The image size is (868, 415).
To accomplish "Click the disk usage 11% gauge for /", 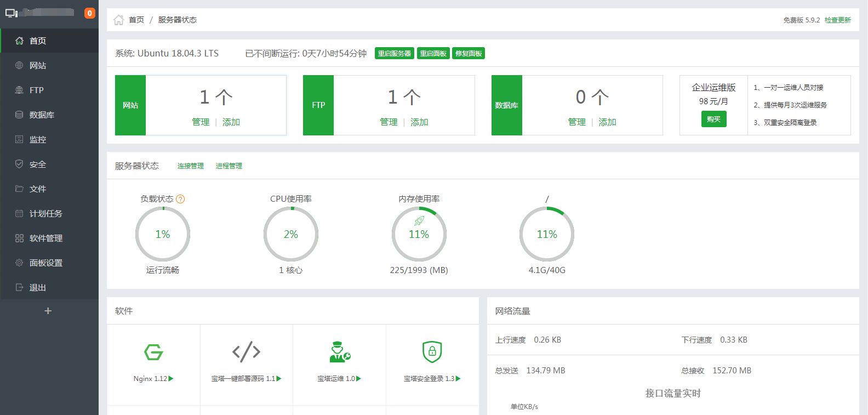I will (547, 234).
